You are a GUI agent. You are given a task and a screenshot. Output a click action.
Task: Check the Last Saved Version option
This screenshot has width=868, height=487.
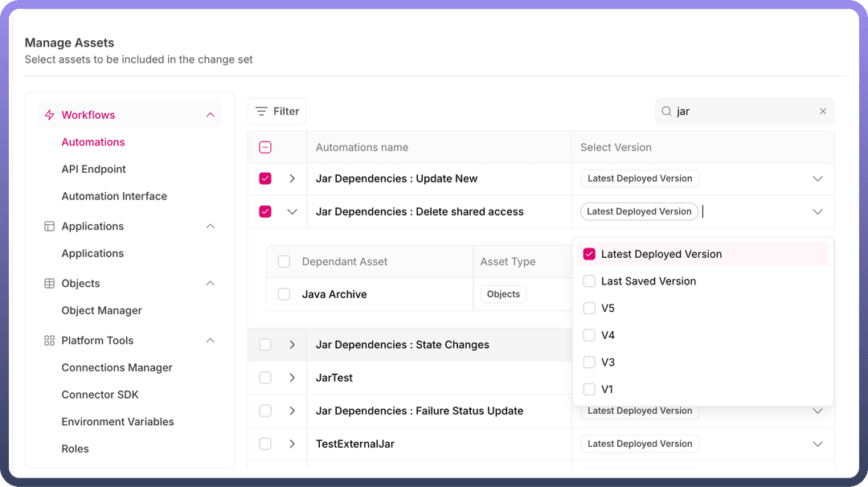tap(589, 281)
